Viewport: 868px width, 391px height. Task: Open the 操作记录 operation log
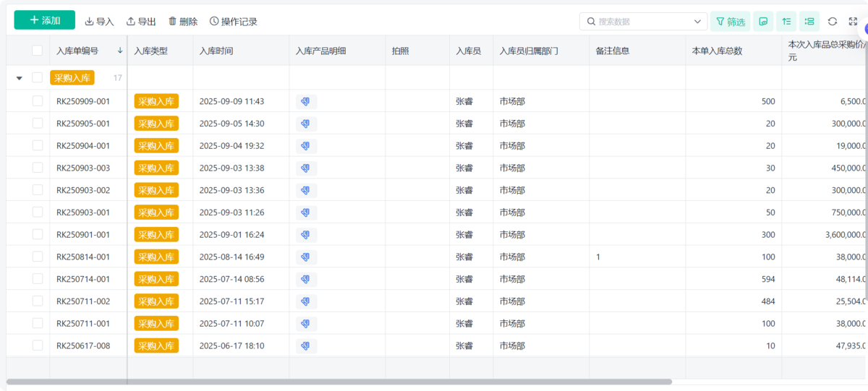(233, 22)
